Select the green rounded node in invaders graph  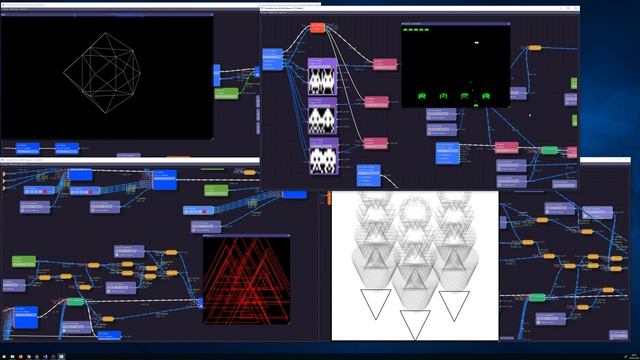[x=549, y=150]
